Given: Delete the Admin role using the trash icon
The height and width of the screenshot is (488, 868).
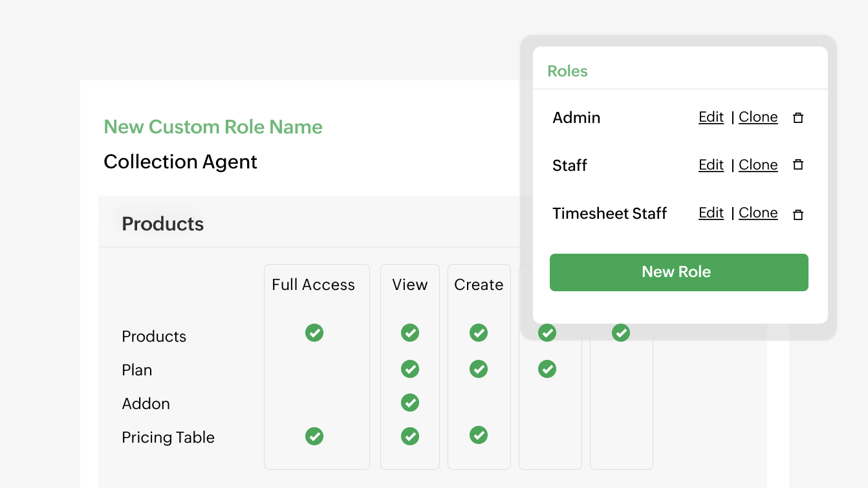Looking at the screenshot, I should click(x=797, y=117).
